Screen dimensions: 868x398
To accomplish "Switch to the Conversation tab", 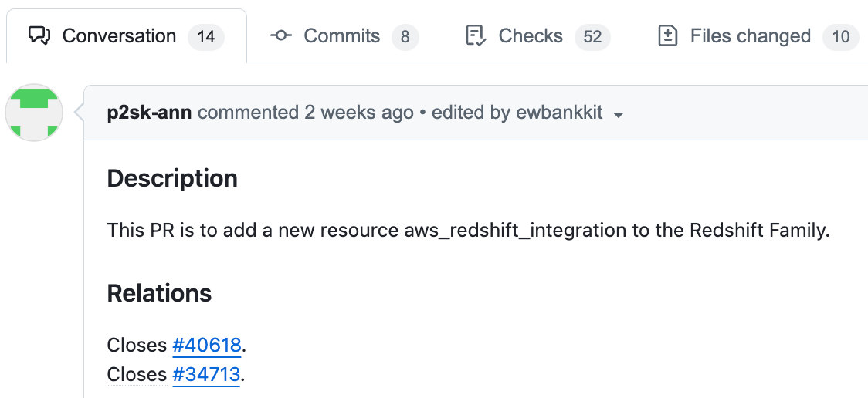I will [119, 35].
